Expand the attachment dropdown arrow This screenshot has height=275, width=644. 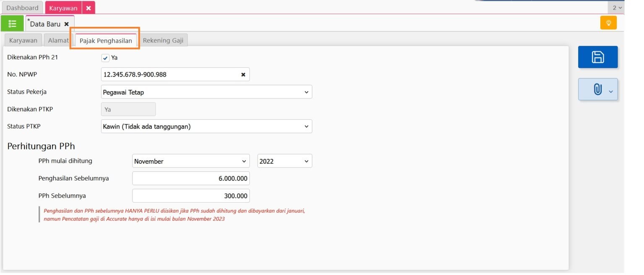pyautogui.click(x=610, y=92)
